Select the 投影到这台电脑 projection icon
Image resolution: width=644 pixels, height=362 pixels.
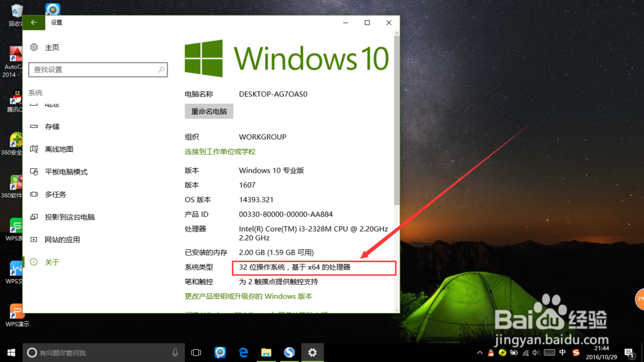pos(34,217)
